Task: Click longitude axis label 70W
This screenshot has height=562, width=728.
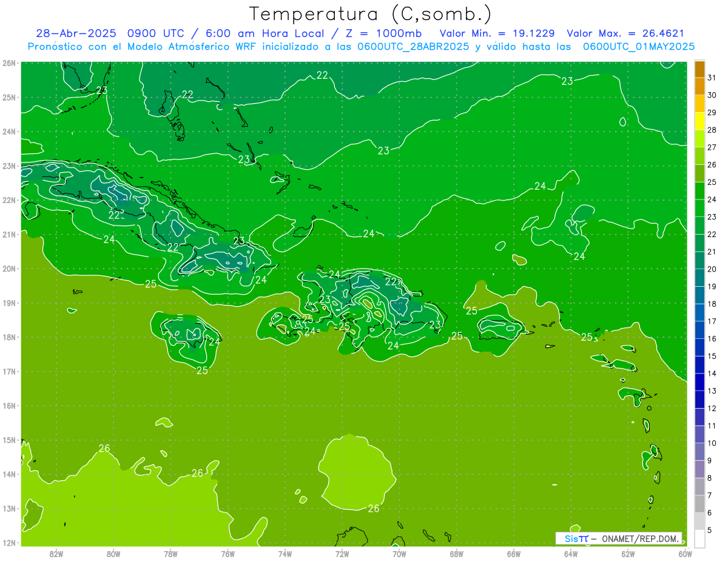Action: click(x=399, y=553)
